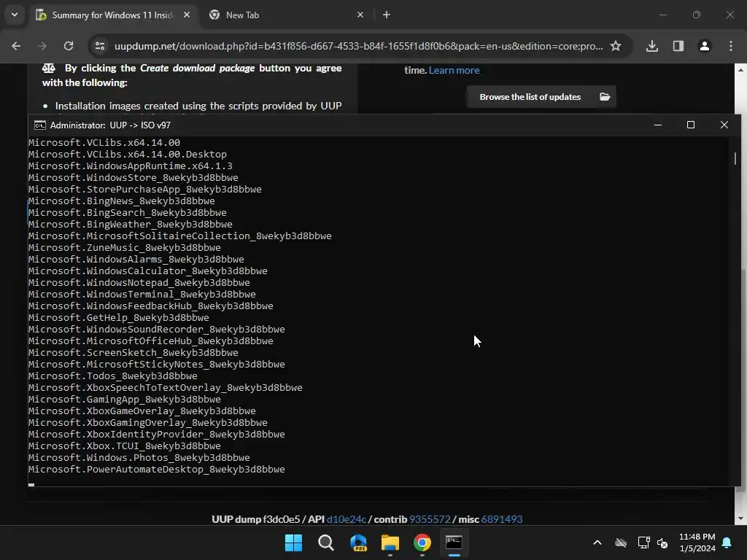Open clock and date 11:48 PM
The height and width of the screenshot is (560, 747).
click(x=697, y=542)
